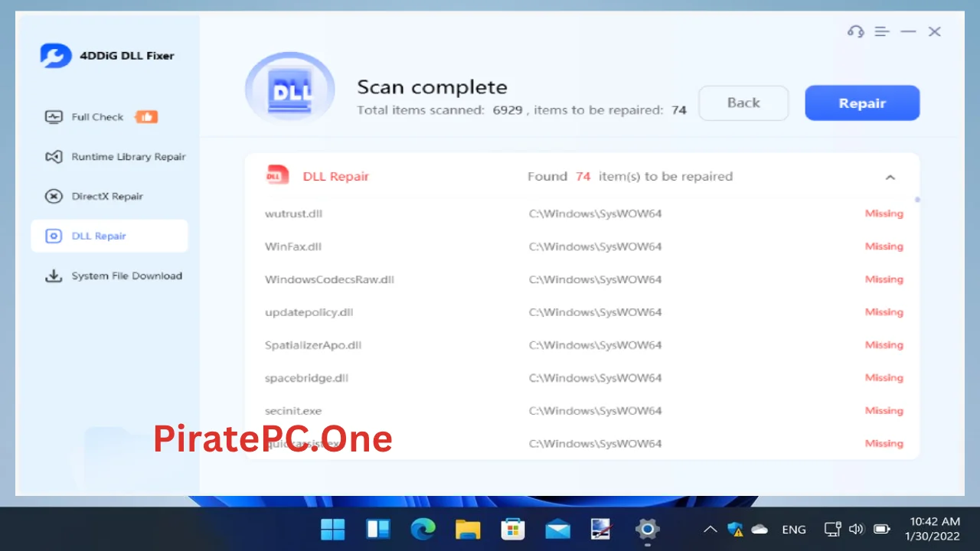Show hidden icons in the system tray
Viewport: 980px width, 551px height.
click(x=710, y=529)
